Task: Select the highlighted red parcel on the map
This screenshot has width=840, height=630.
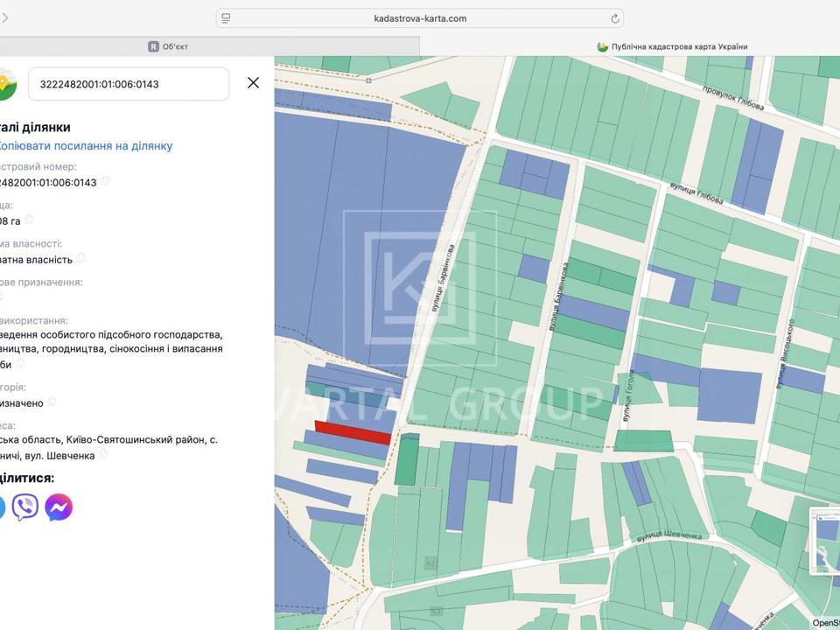Action: [353, 433]
